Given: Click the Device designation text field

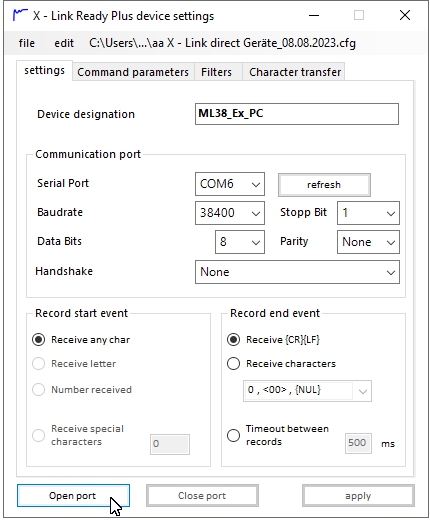Looking at the screenshot, I should (297, 114).
